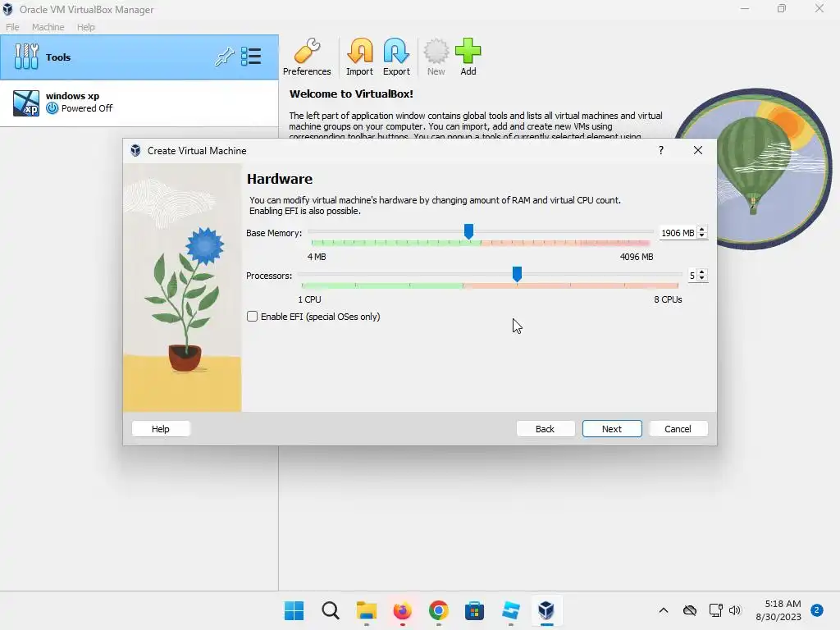Launch Google Chrome from the taskbar

tap(439, 610)
